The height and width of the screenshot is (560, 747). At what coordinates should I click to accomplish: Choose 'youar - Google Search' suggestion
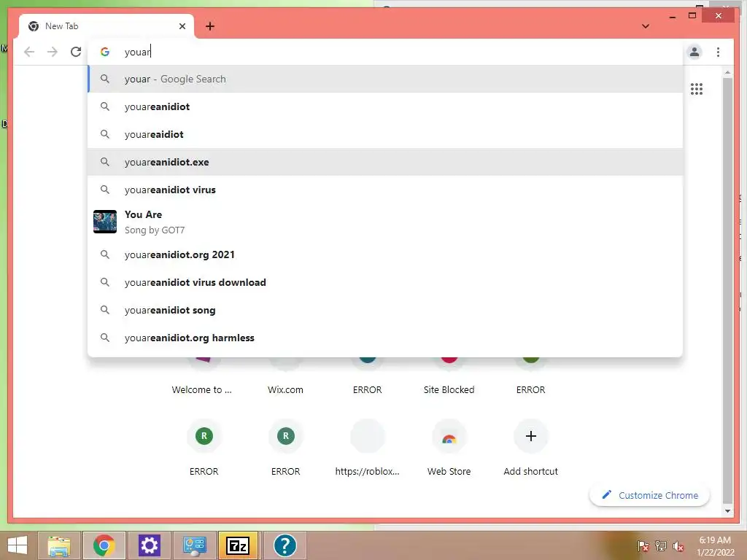[x=385, y=79]
